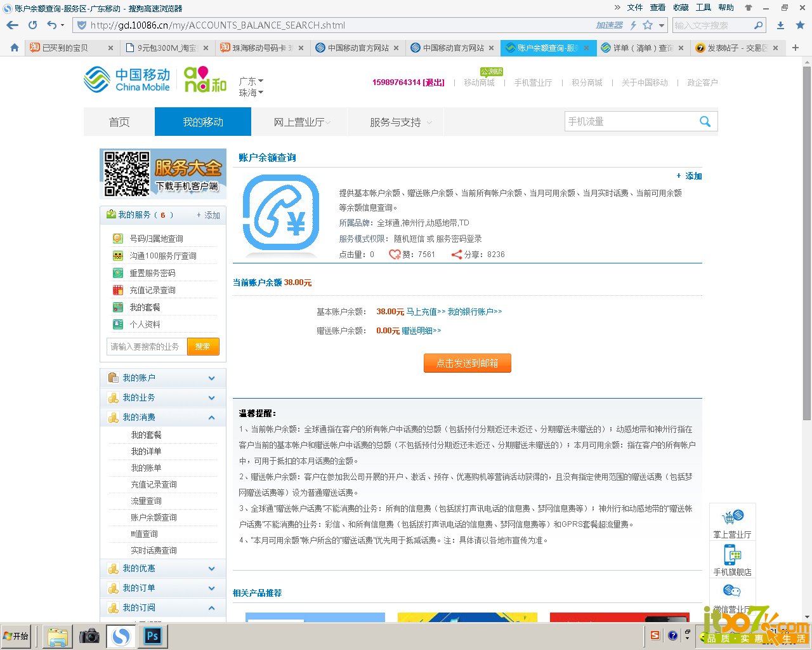Open the 网上营业厅 nav dropdown
This screenshot has width=812, height=650.
pos(299,122)
